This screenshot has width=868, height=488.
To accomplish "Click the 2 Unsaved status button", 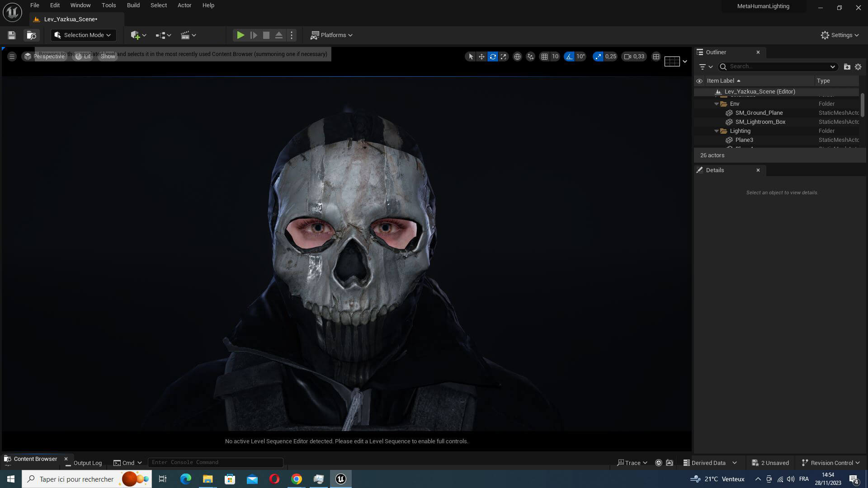I will click(770, 463).
